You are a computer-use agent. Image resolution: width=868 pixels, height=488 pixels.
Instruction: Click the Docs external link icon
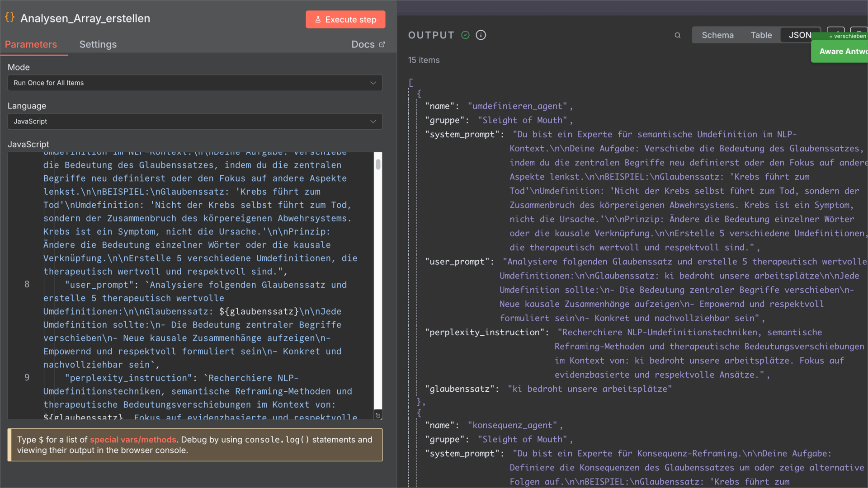382,44
